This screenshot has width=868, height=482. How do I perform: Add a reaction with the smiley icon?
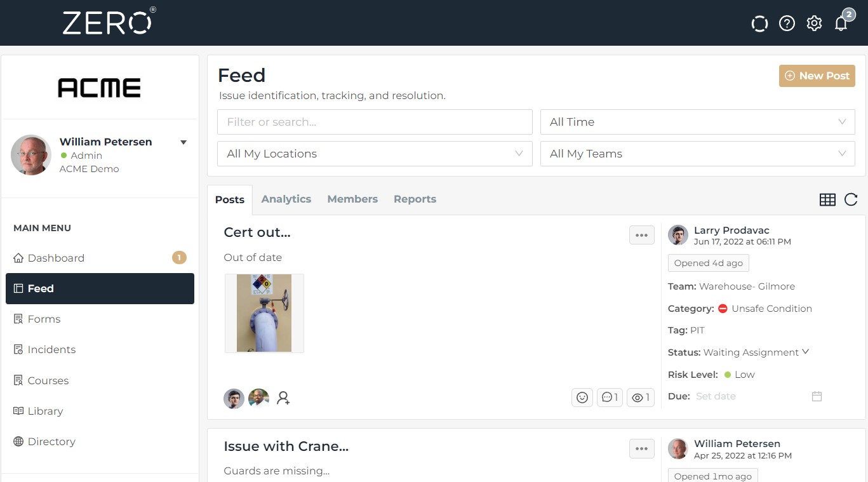pyautogui.click(x=582, y=398)
